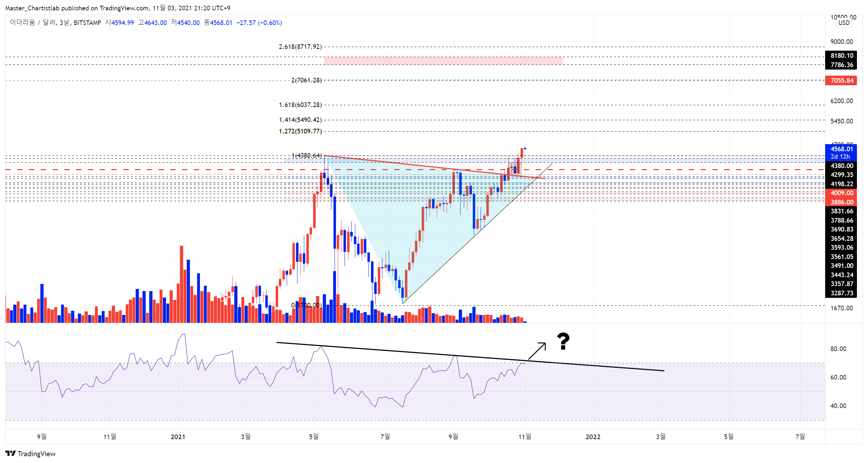Click the 9000.00 price axis label
The height and width of the screenshot is (463, 868).
point(842,42)
